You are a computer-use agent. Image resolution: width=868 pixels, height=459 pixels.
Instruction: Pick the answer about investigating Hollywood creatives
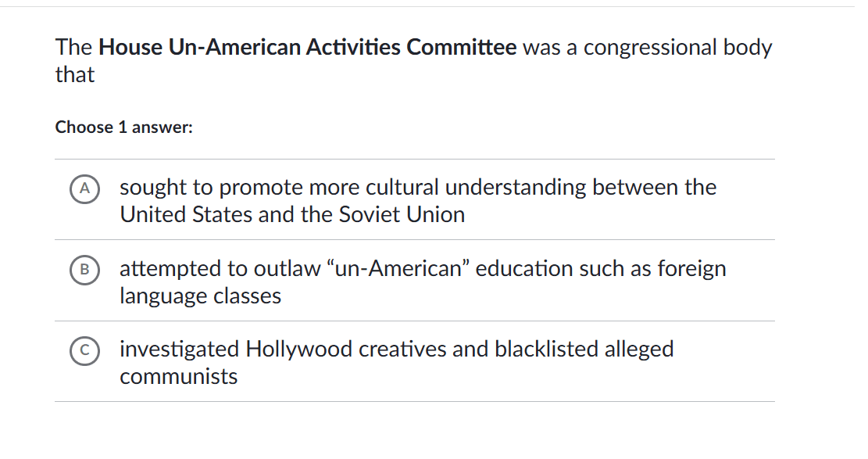(396, 362)
